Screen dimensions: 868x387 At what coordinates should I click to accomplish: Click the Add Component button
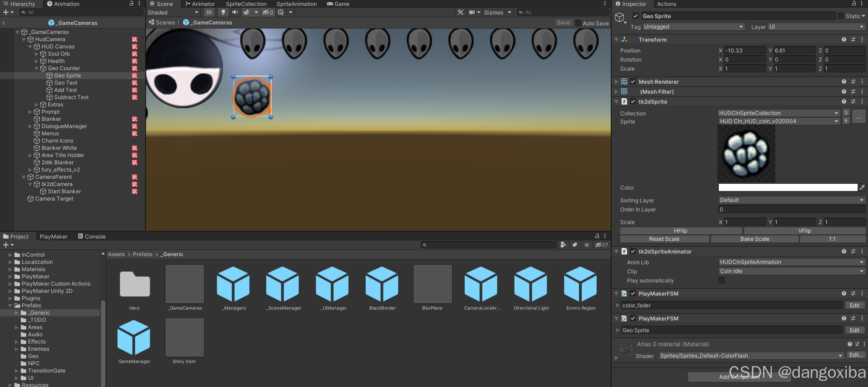[739, 377]
